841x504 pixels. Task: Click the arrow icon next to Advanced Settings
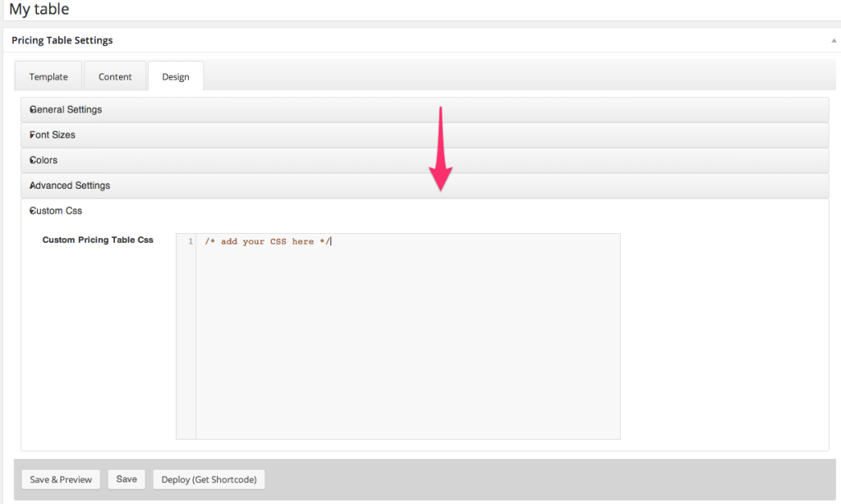[x=30, y=186]
